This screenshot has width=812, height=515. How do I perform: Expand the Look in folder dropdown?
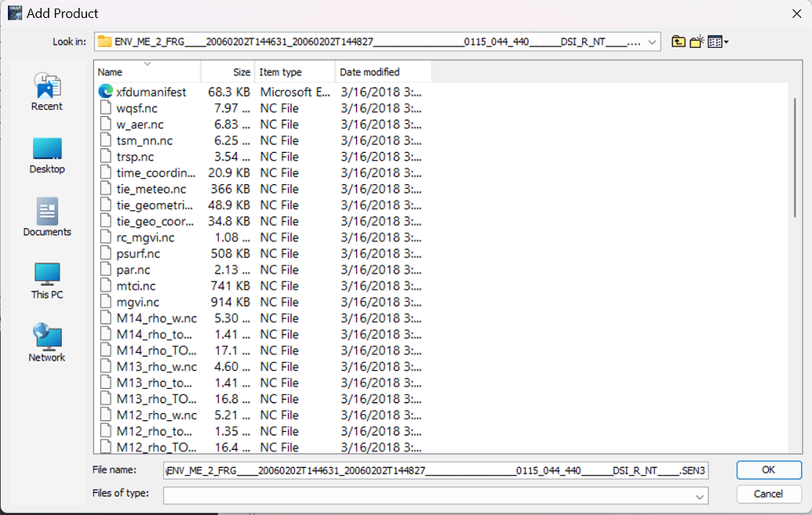click(654, 42)
